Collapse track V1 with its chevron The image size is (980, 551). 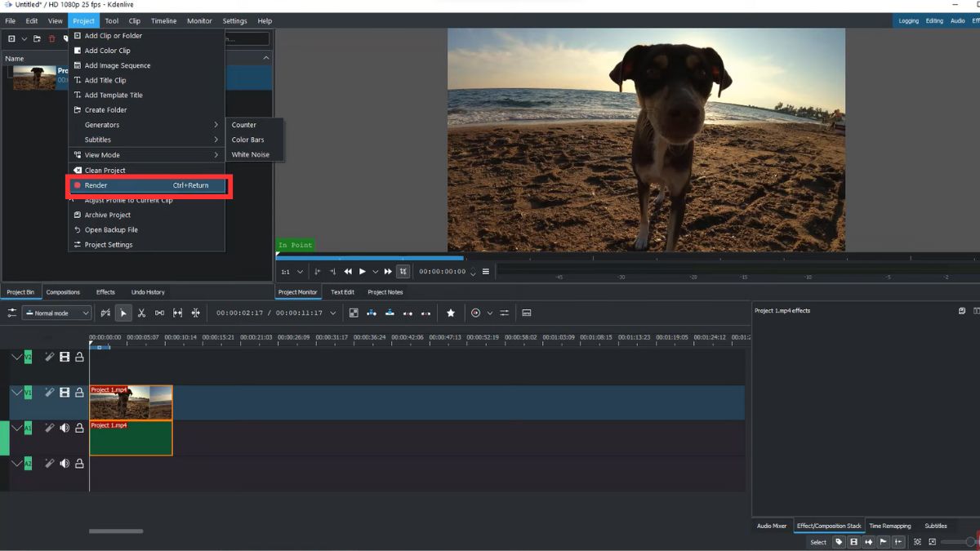pos(16,393)
